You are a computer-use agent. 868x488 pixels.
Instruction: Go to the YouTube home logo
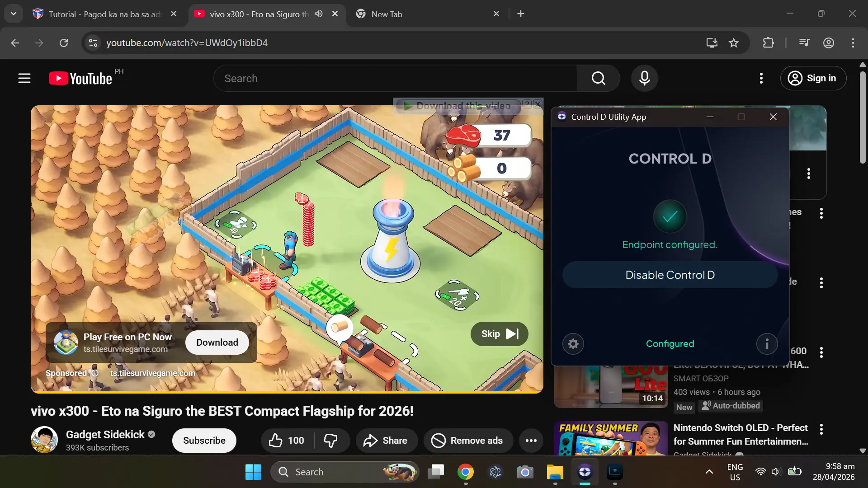(x=80, y=79)
